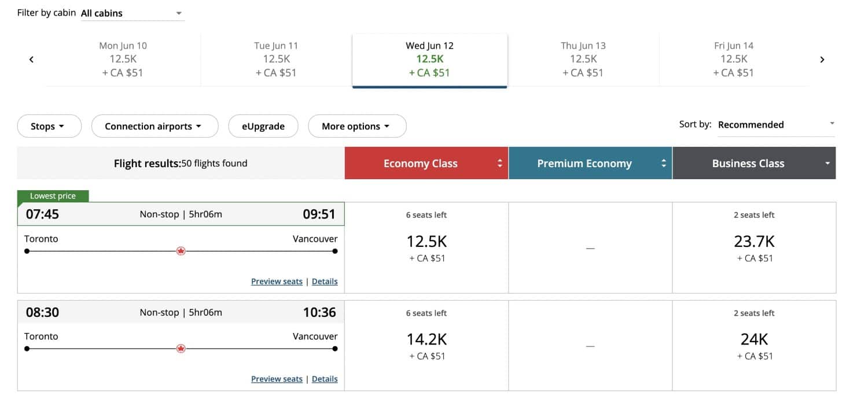Click the left arrow to view earlier dates
The height and width of the screenshot is (396, 868).
31,59
